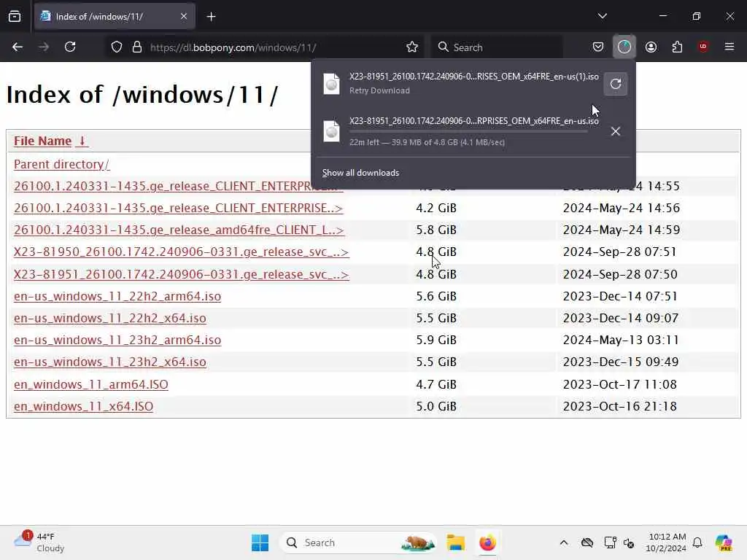747x560 pixels.
Task: Download en-us_windows_11_23h2_x64.iso
Action: tap(110, 362)
